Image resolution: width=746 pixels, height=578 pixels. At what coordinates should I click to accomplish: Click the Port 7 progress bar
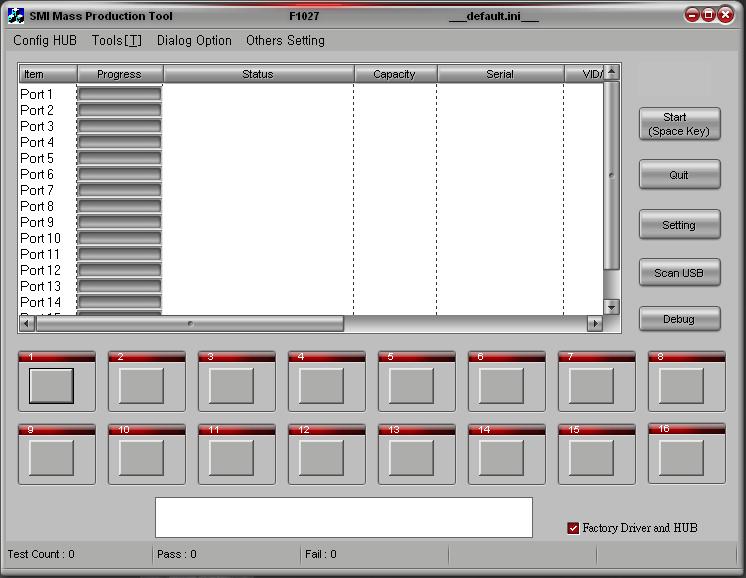[119, 190]
